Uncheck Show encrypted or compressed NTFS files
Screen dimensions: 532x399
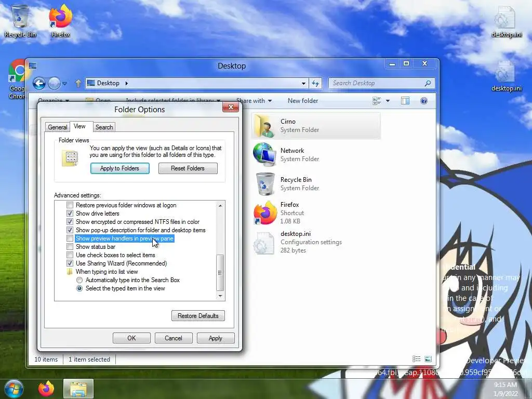pos(70,222)
